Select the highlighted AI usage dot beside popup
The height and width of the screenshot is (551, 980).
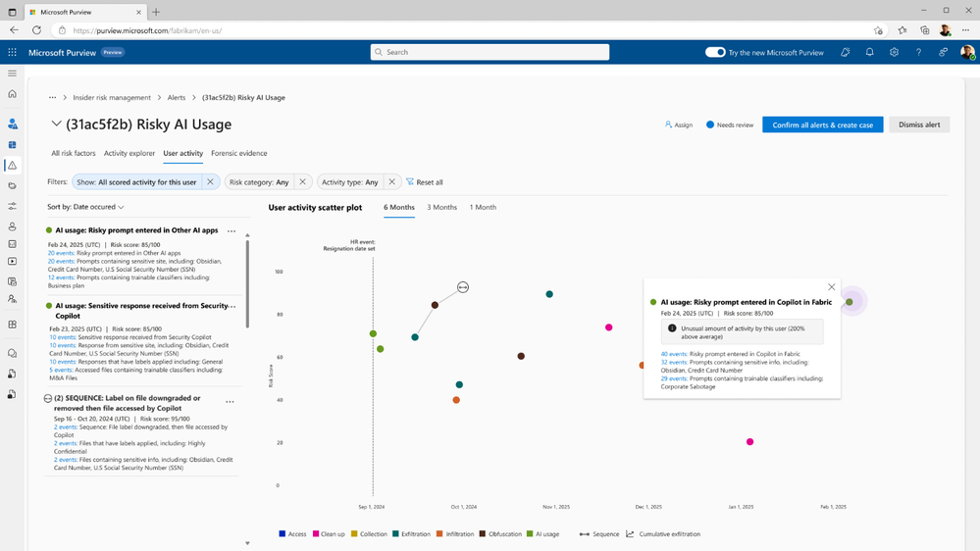[850, 302]
